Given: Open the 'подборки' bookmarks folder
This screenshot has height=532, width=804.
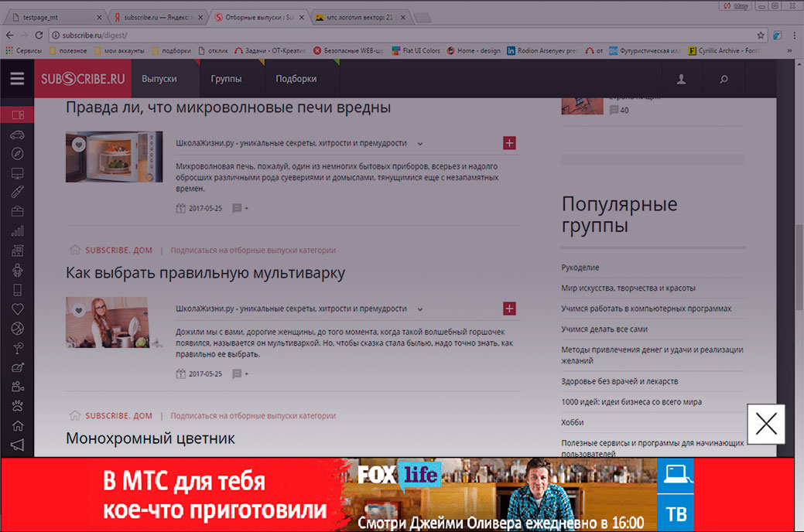Looking at the screenshot, I should pos(172,51).
